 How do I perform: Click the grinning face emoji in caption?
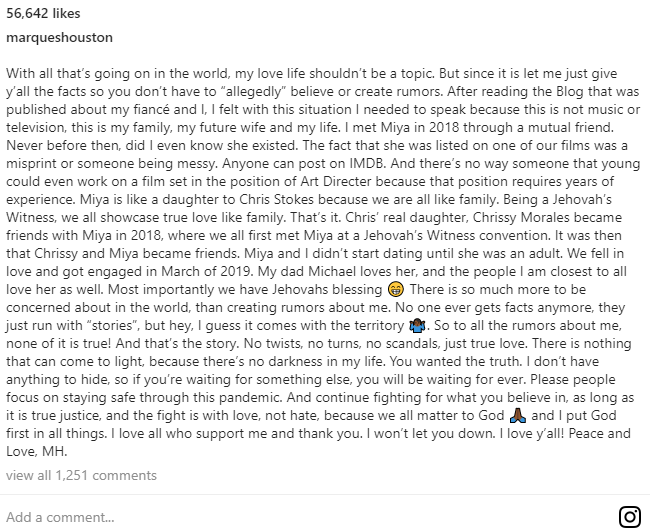[x=395, y=289]
